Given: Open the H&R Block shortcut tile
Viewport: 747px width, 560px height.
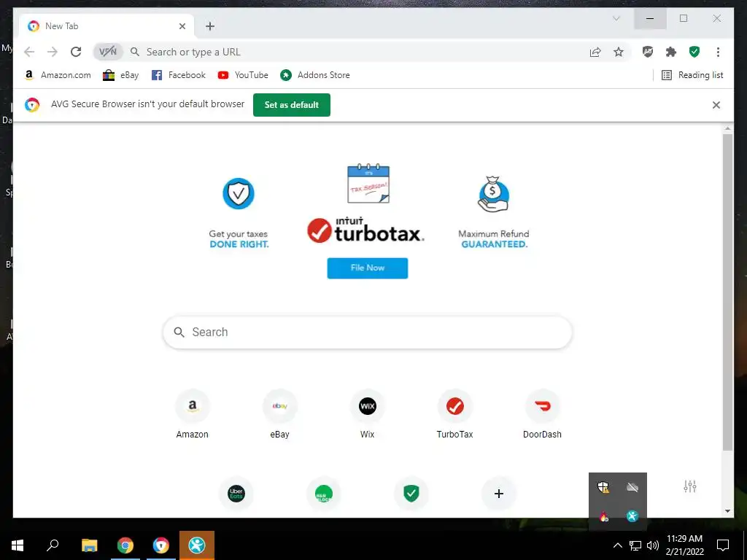Looking at the screenshot, I should (x=323, y=494).
